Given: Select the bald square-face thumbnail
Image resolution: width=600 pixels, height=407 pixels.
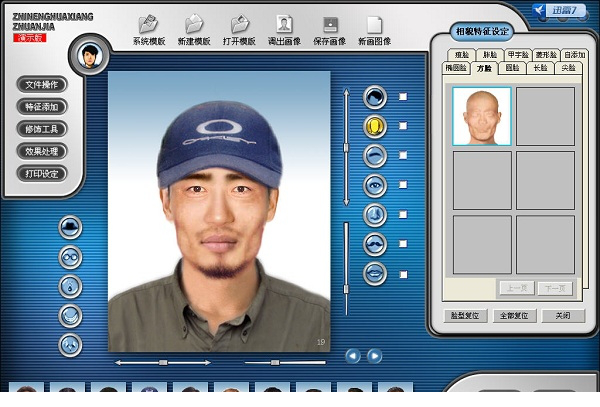Looking at the screenshot, I should 482,116.
